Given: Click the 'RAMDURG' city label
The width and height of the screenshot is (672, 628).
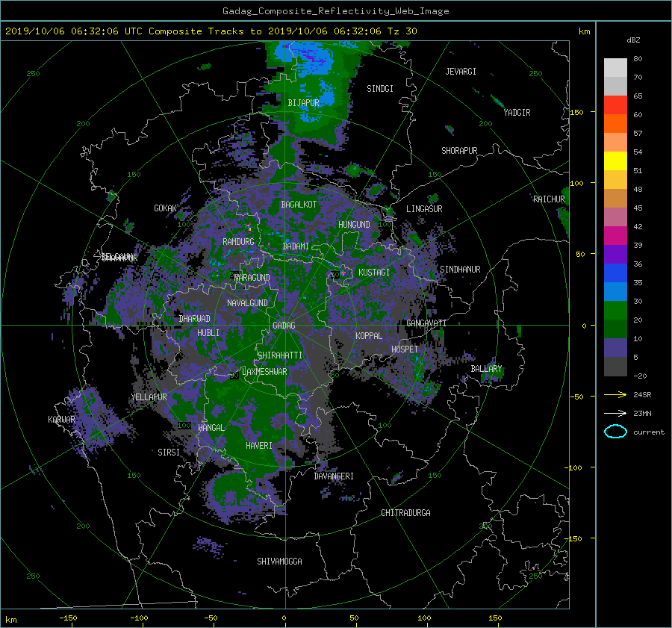Looking at the screenshot, I should 238,242.
